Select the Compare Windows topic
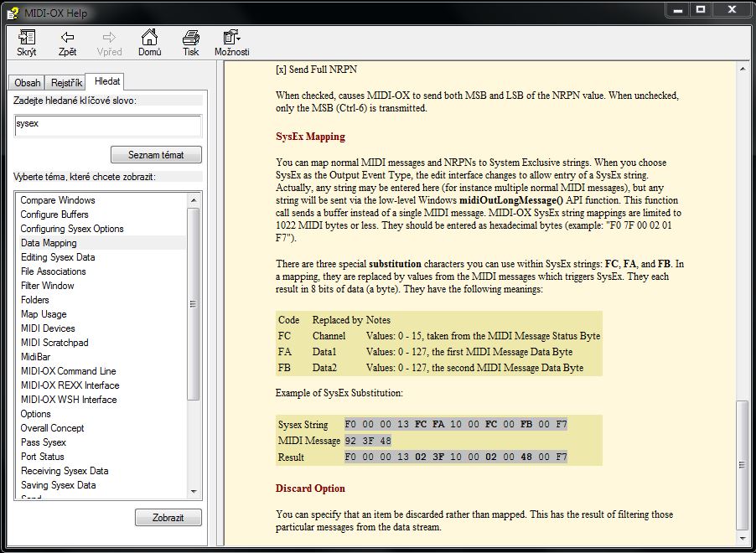Viewport: 756px width, 553px height. point(58,200)
